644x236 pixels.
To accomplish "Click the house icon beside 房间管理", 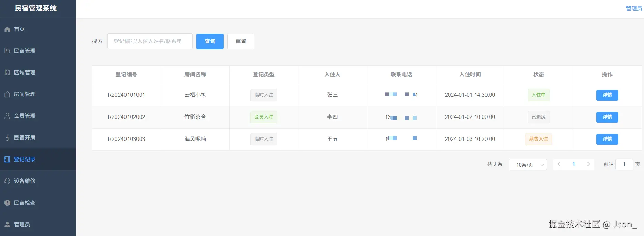I will coord(7,94).
